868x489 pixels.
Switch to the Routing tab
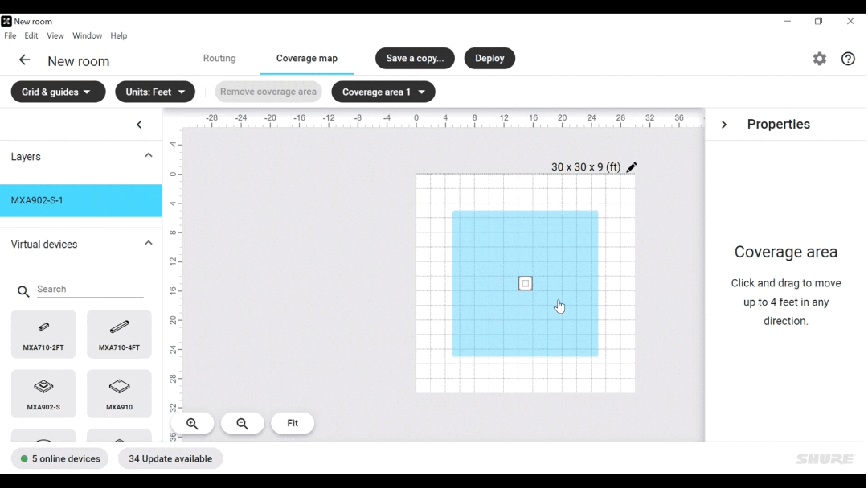coord(219,58)
